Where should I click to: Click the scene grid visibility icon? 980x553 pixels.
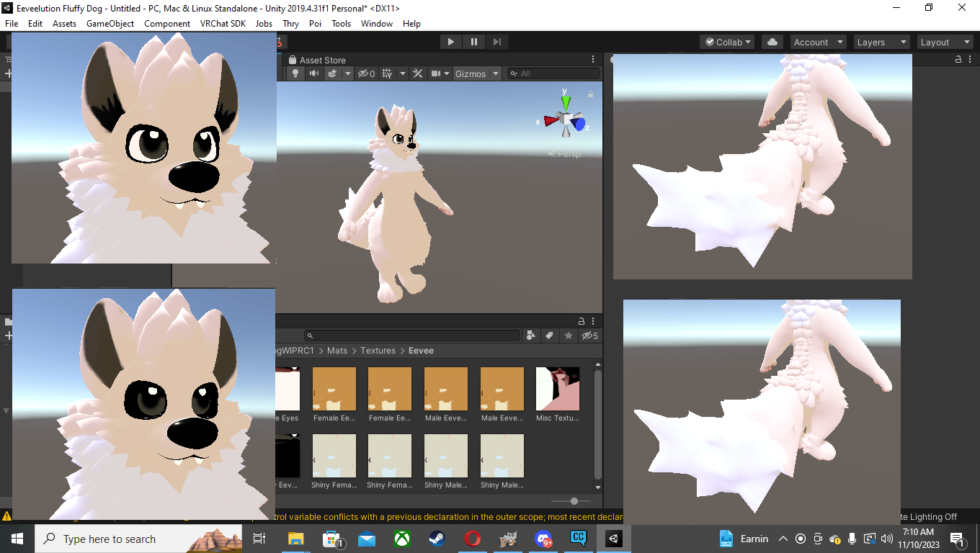pyautogui.click(x=387, y=73)
